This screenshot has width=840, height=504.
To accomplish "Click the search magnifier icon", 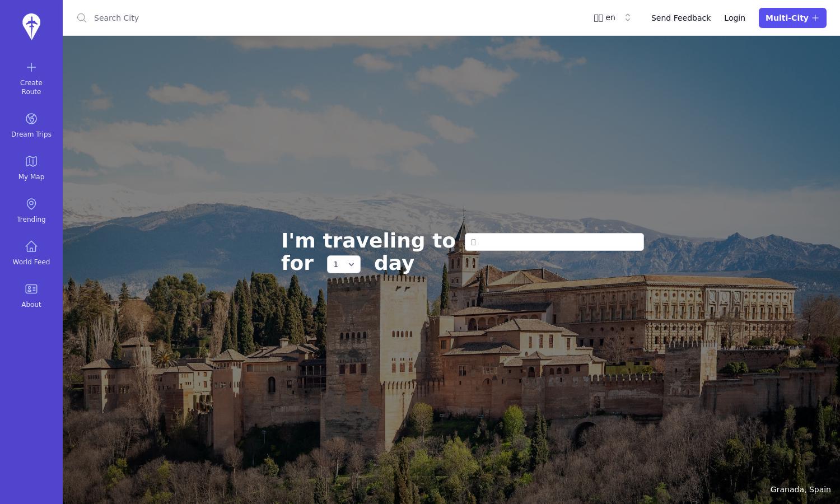I will click(x=82, y=18).
